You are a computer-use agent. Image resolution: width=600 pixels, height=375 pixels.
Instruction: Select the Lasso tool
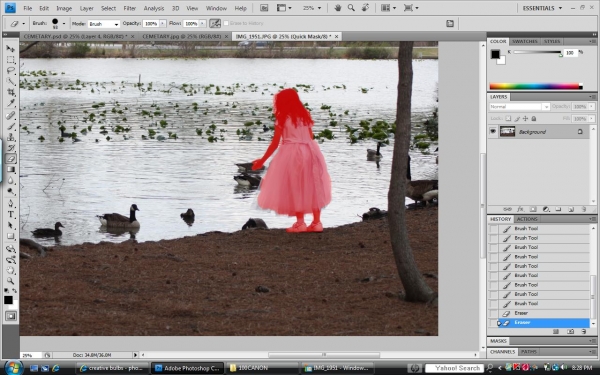click(x=10, y=70)
